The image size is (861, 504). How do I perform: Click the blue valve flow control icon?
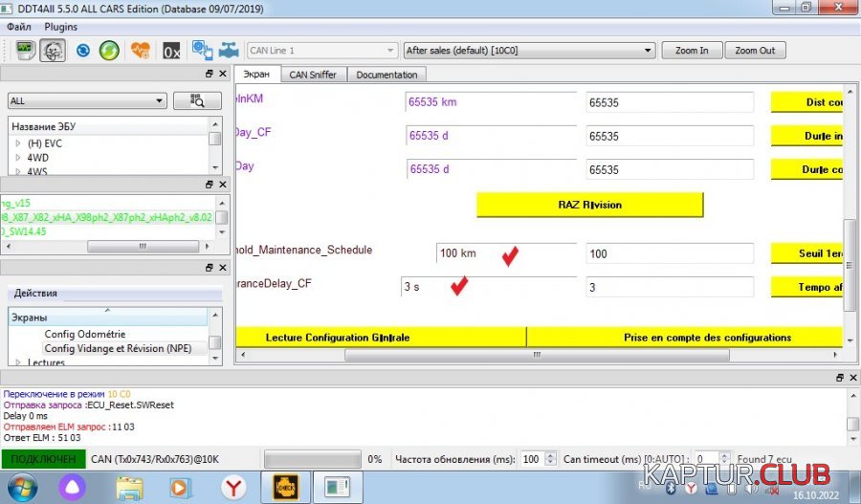click(x=229, y=51)
